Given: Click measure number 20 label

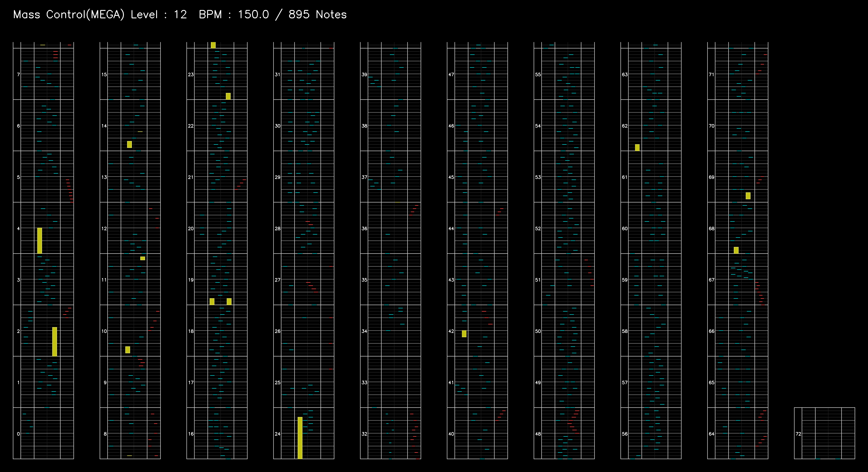Looking at the screenshot, I should [x=191, y=228].
